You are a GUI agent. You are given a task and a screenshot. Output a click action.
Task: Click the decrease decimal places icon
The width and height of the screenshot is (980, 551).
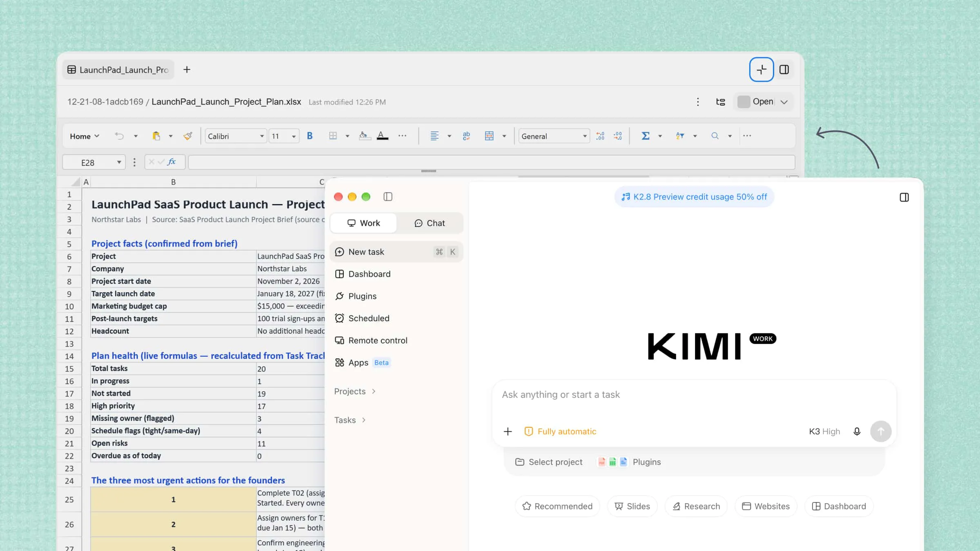pos(618,136)
